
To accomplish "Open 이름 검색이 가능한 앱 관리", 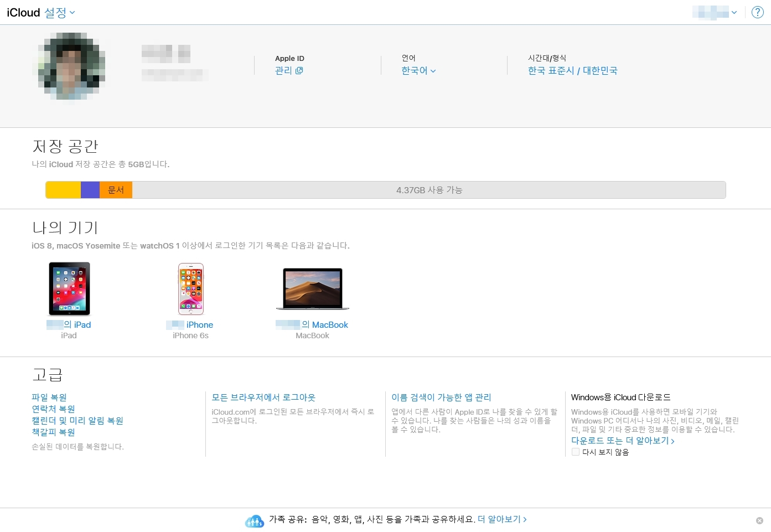I will tap(441, 397).
